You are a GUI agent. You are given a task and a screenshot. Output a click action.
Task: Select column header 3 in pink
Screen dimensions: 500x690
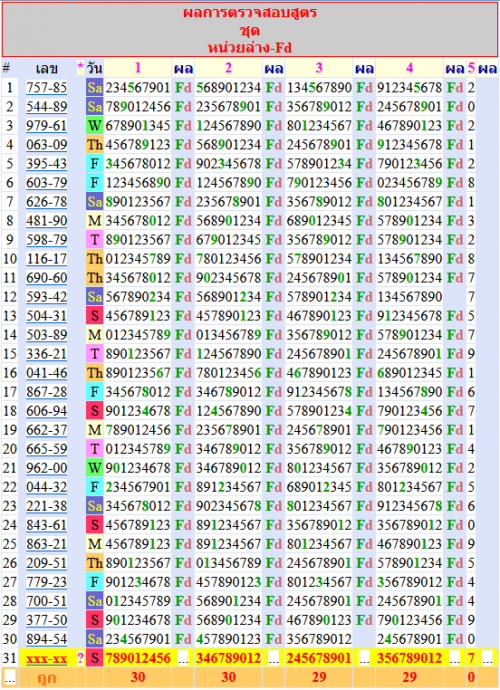pos(319,68)
